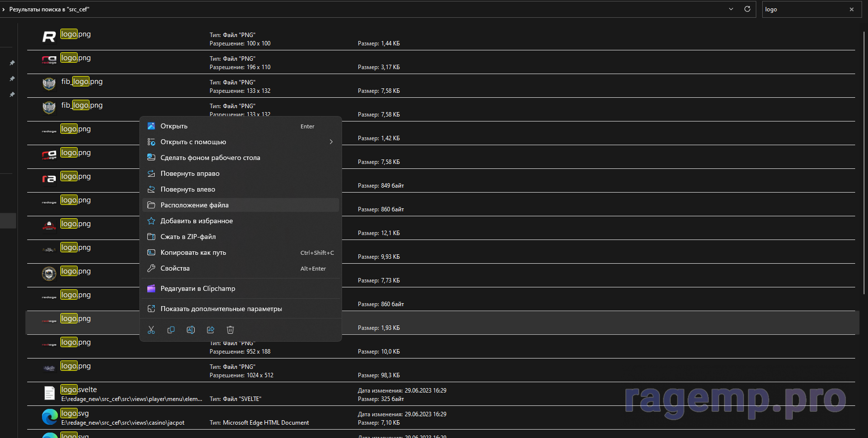
Task: Click the Edge icon of logo.svg in jacpot folder
Action: [49, 417]
